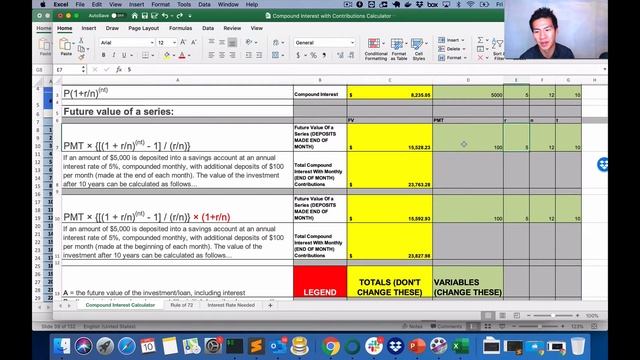Viewport: 640px width, 360px height.
Task: Apply font color with the red A icon
Action: point(182,55)
